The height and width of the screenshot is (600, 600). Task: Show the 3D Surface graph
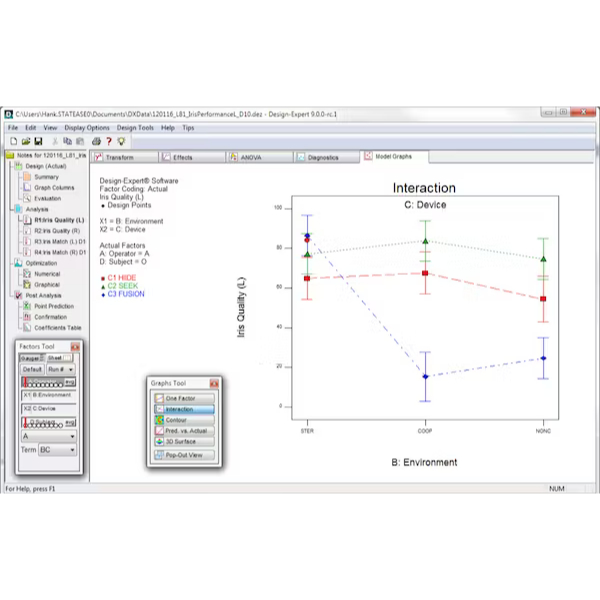[184, 442]
